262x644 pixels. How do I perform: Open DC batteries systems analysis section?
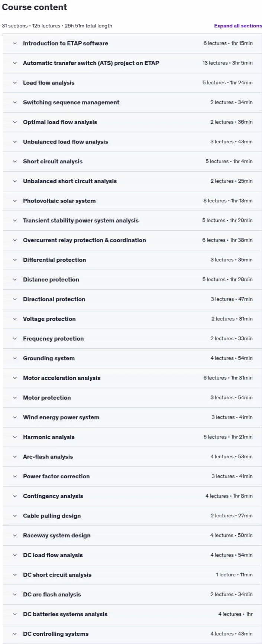[x=65, y=614]
